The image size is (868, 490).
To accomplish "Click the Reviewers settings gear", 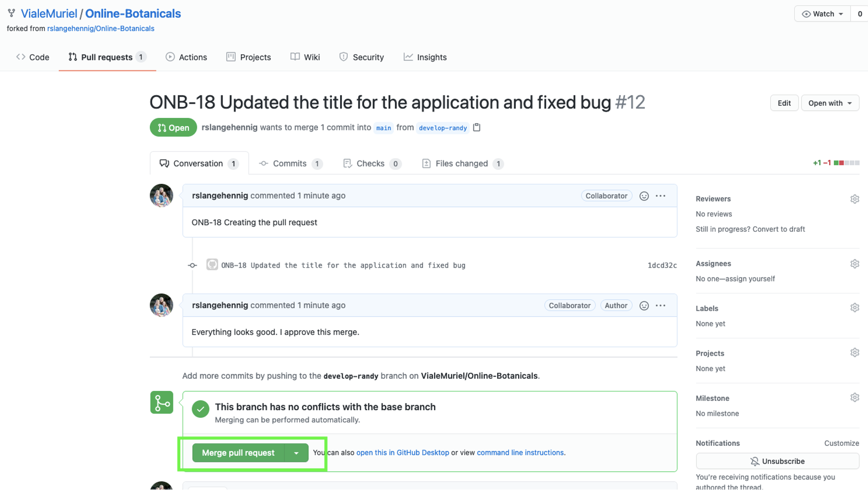I will pos(855,199).
